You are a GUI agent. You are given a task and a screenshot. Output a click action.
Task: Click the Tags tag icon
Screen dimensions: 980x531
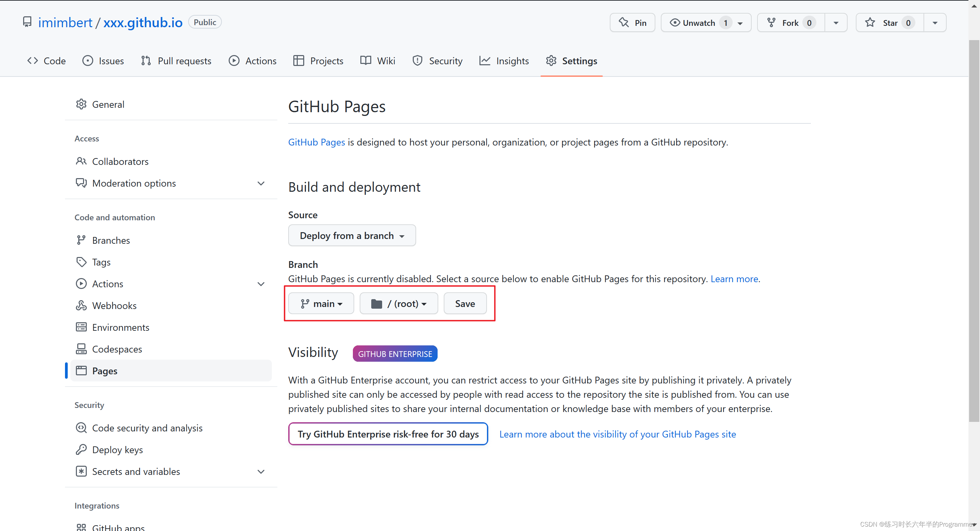[81, 262]
